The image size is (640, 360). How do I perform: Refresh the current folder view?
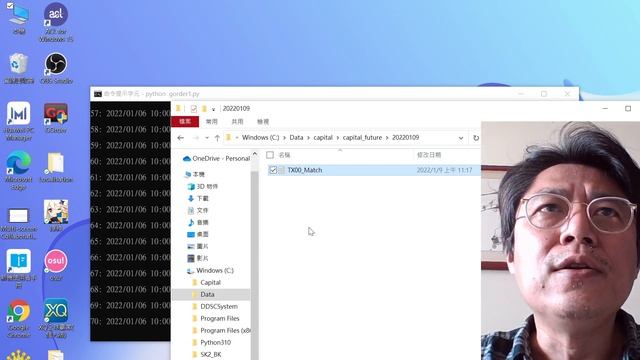pyautogui.click(x=476, y=138)
